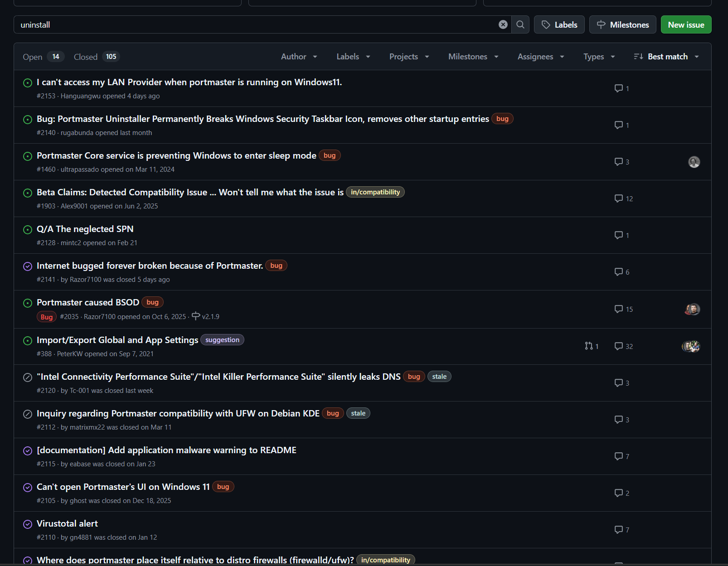Image resolution: width=728 pixels, height=566 pixels.
Task: Open author PeterKW profile link
Action: click(70, 354)
